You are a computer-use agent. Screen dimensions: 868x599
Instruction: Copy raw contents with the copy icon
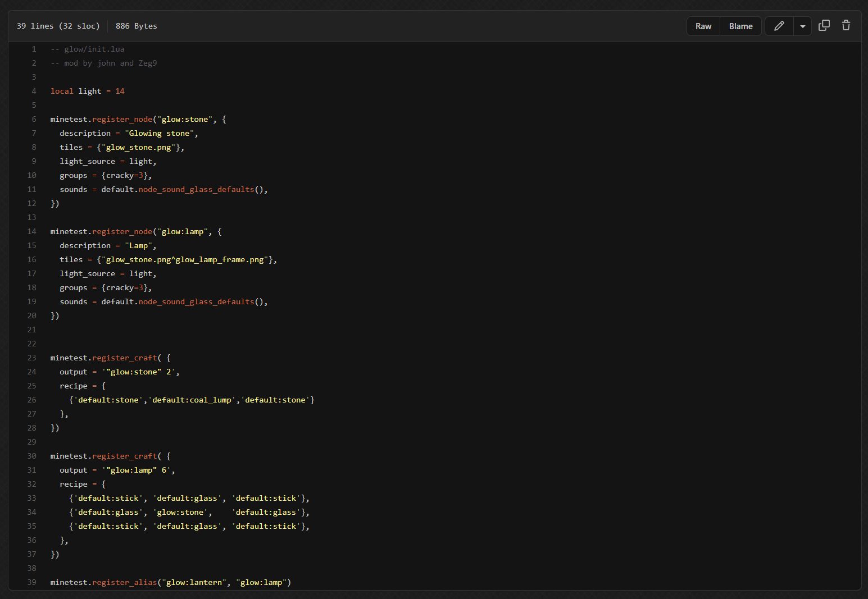point(824,25)
